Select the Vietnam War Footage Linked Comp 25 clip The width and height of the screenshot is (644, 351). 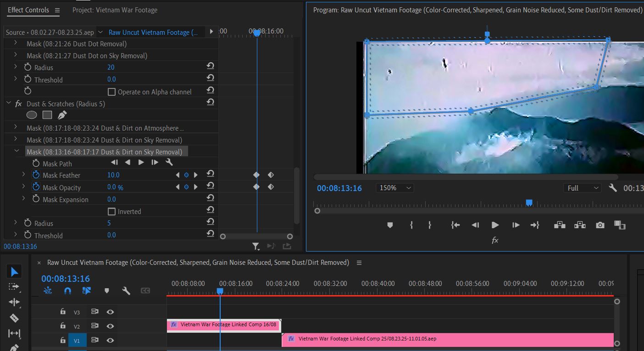(448, 339)
